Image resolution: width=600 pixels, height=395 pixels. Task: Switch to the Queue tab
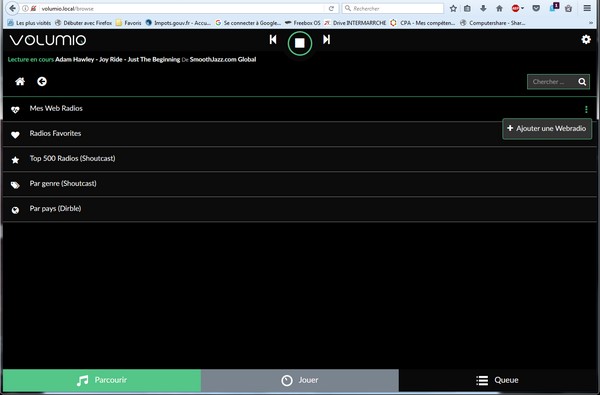pyautogui.click(x=497, y=380)
